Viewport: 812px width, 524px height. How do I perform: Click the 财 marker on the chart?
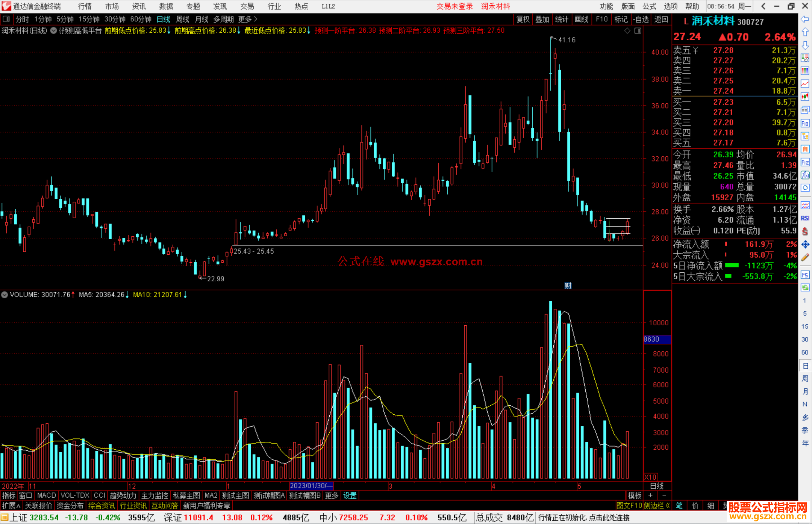point(568,285)
